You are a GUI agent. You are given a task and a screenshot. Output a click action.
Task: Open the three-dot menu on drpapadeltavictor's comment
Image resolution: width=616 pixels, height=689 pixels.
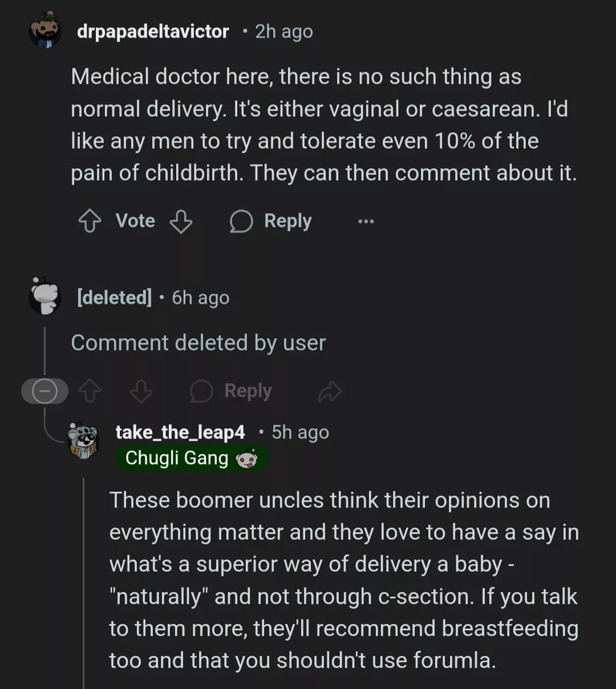366,221
